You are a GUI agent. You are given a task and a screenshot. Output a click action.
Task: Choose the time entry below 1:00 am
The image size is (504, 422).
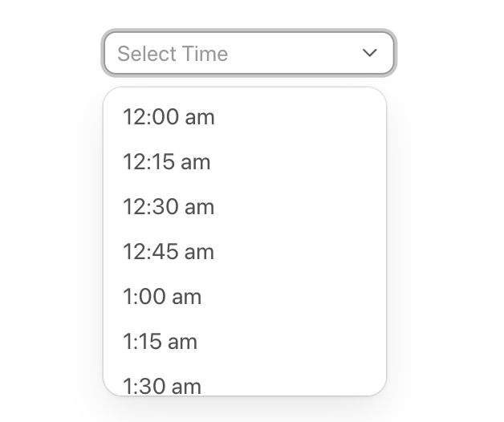[160, 342]
